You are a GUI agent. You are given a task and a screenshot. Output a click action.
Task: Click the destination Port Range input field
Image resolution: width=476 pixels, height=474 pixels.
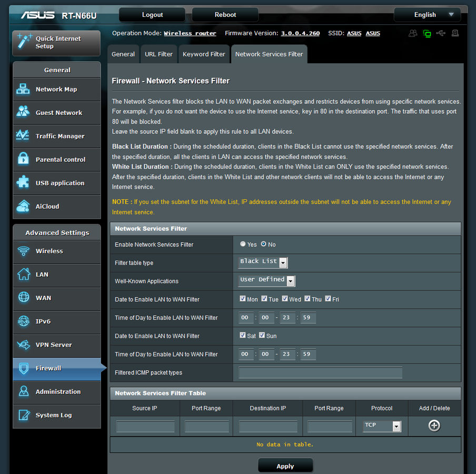point(330,426)
